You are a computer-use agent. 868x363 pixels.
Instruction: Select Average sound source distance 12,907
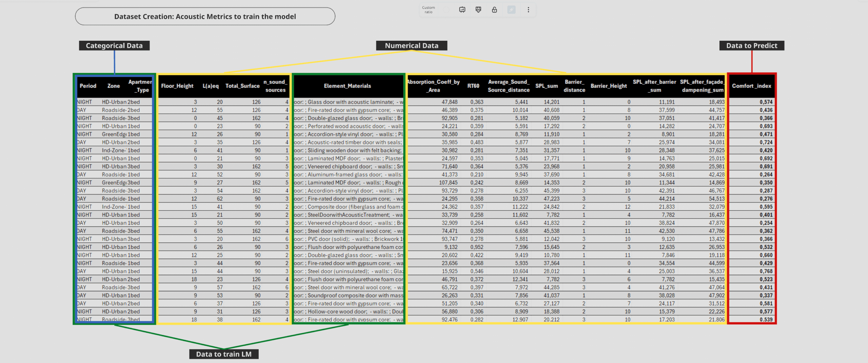pos(520,320)
